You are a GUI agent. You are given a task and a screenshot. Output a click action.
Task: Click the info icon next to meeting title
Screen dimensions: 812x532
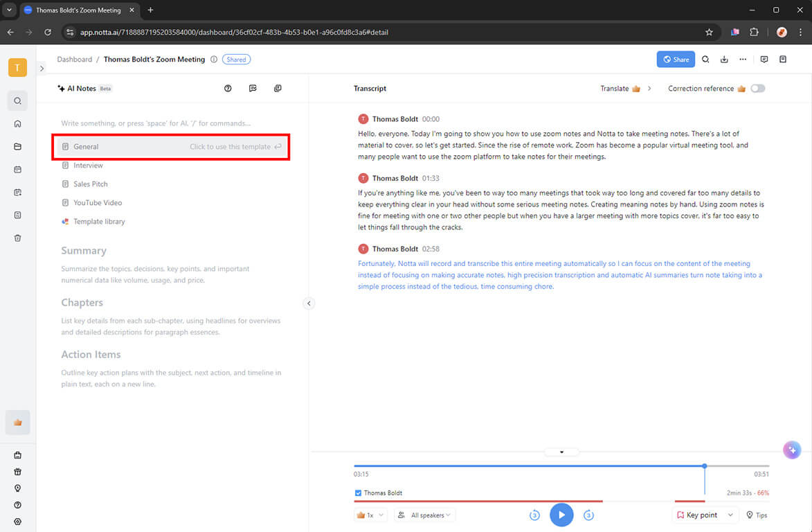(x=214, y=60)
